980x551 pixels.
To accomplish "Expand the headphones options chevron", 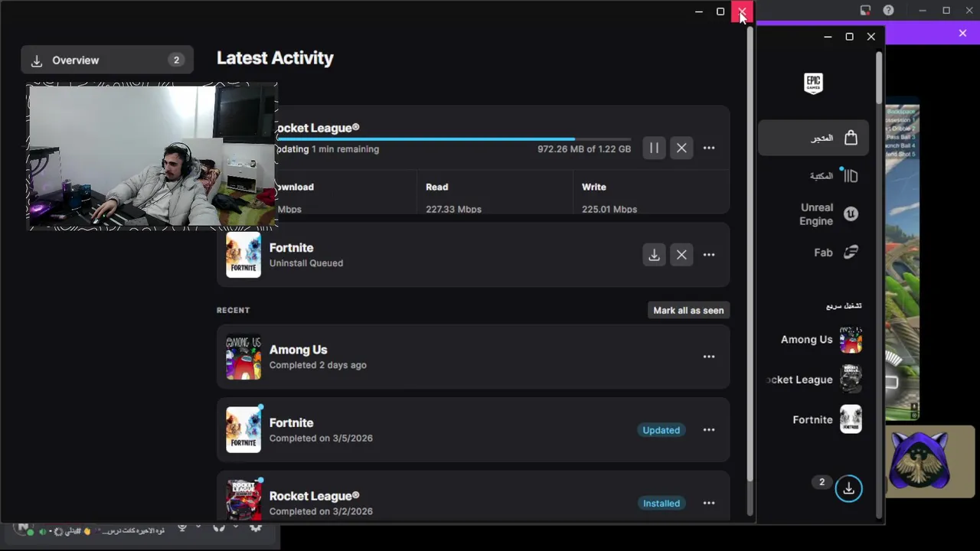I will point(234,527).
